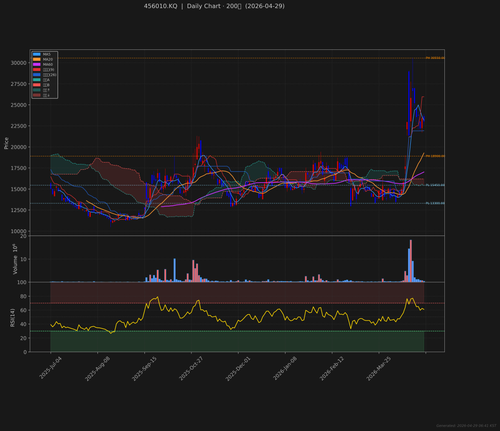Viewport: 500px width, 431px height.
Task: Click the RSI 20 tick label
Action: click(23, 338)
